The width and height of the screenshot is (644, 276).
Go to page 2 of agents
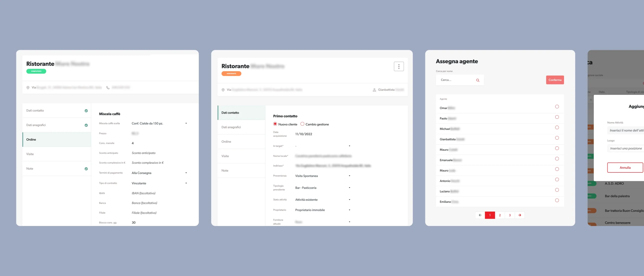pos(500,215)
